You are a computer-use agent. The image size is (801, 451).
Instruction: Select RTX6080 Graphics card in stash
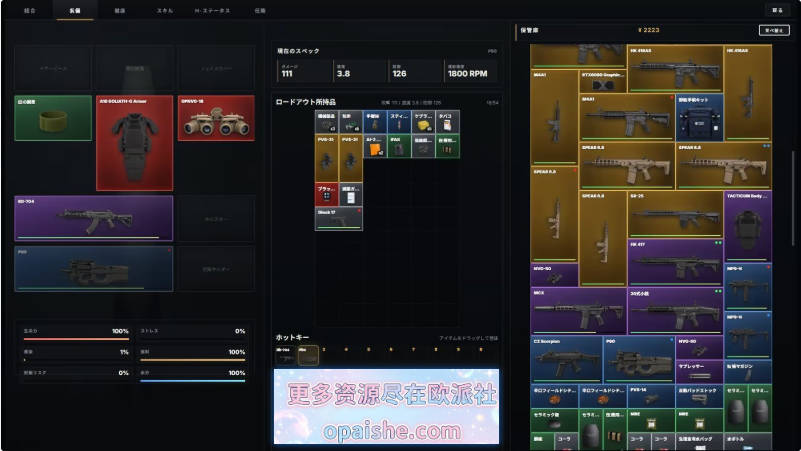(603, 81)
